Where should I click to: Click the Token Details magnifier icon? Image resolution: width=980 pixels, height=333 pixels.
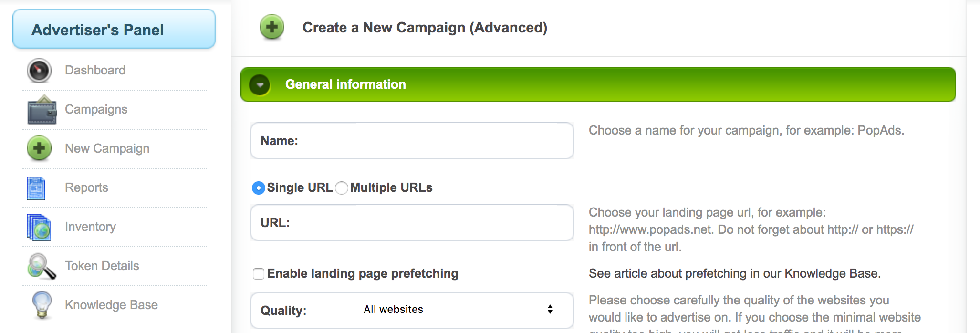(42, 266)
